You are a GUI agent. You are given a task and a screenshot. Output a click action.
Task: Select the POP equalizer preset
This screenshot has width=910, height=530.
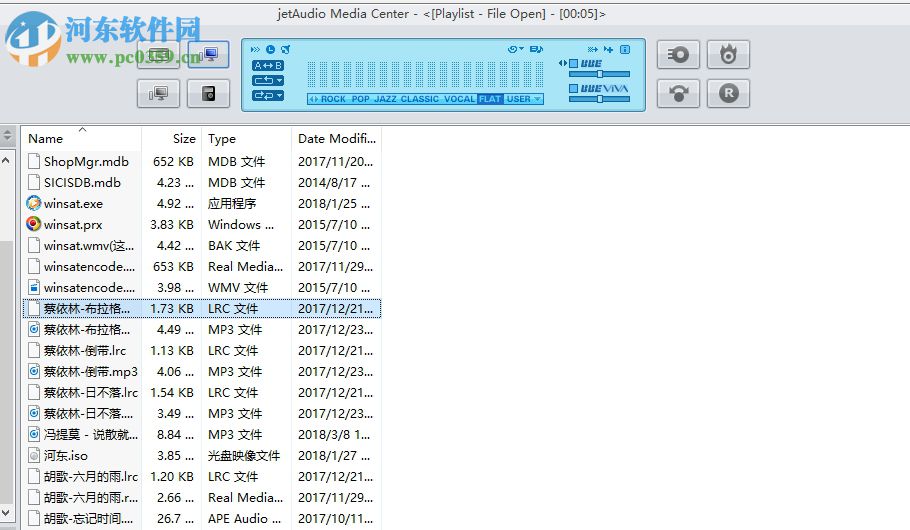pos(360,99)
